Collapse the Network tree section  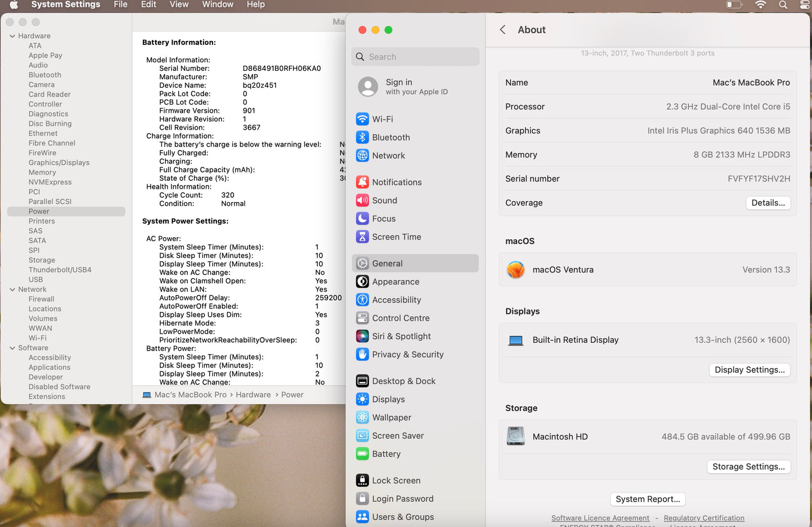pyautogui.click(x=12, y=289)
